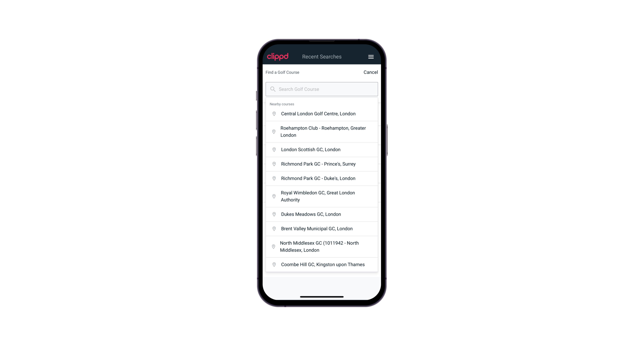Select Roehampton Club Greater London
This screenshot has height=346, width=644.
(322, 131)
